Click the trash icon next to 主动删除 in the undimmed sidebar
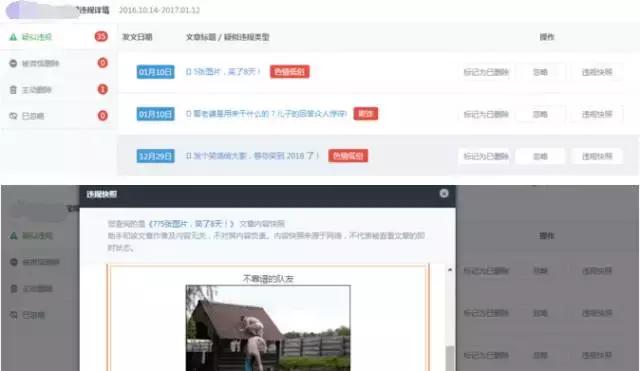This screenshot has height=371, width=640. coord(13,90)
